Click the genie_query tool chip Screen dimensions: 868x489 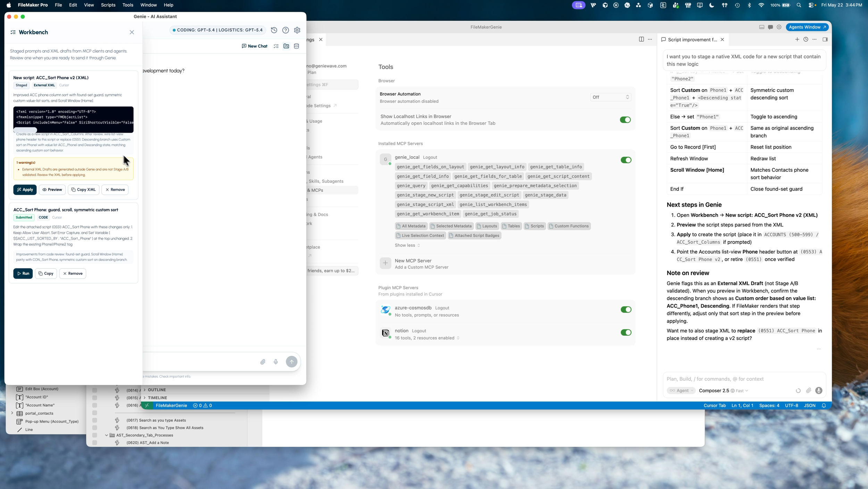pos(411,186)
